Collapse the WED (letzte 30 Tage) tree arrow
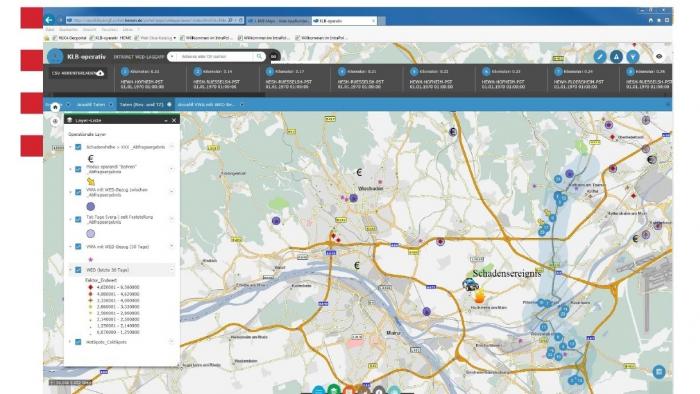700x394 pixels. click(70, 270)
